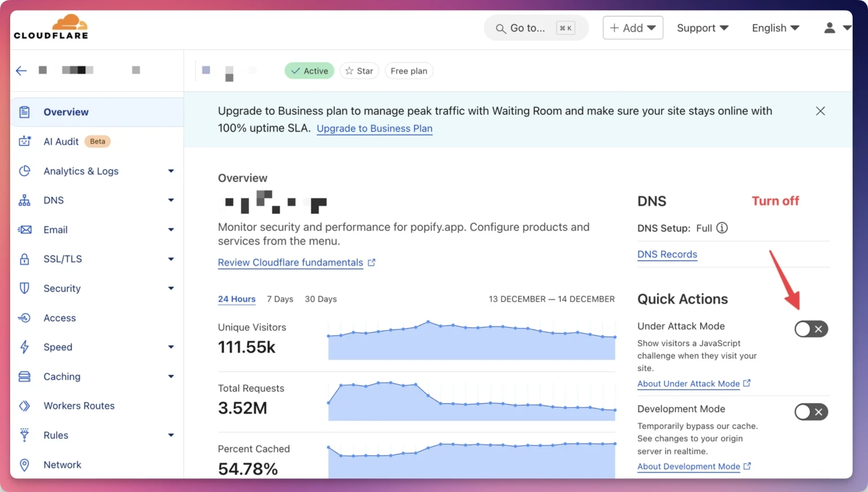Click the back arrow in sidebar
The image size is (868, 492).
pos(21,71)
